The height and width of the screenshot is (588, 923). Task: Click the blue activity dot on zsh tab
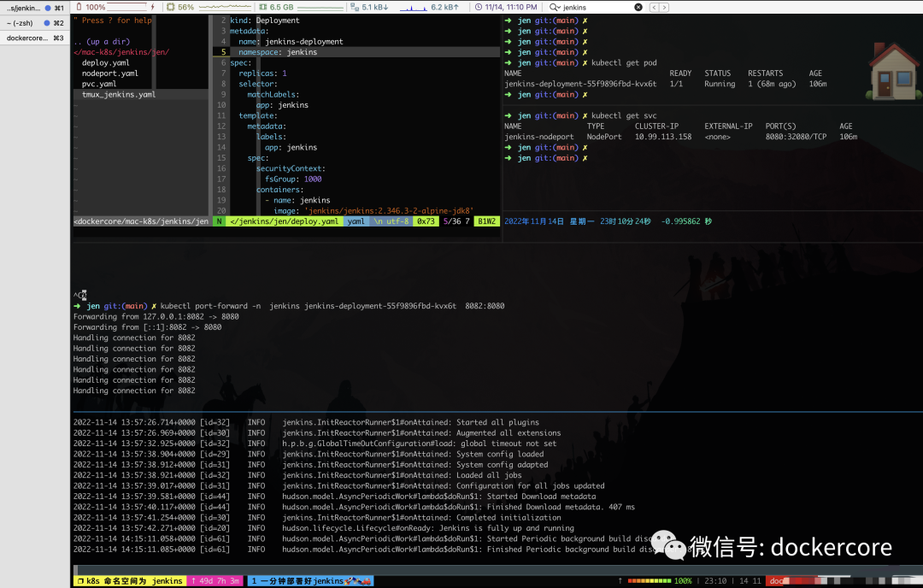[47, 23]
